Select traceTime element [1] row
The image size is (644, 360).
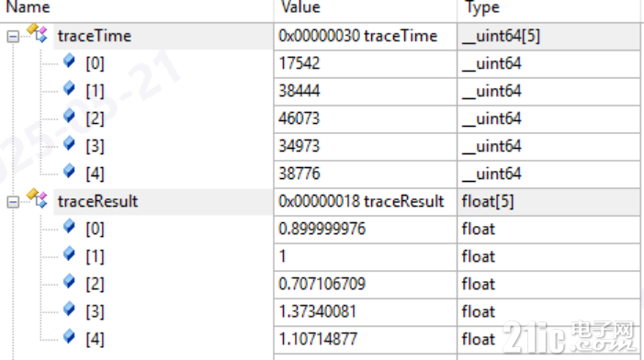(321, 91)
